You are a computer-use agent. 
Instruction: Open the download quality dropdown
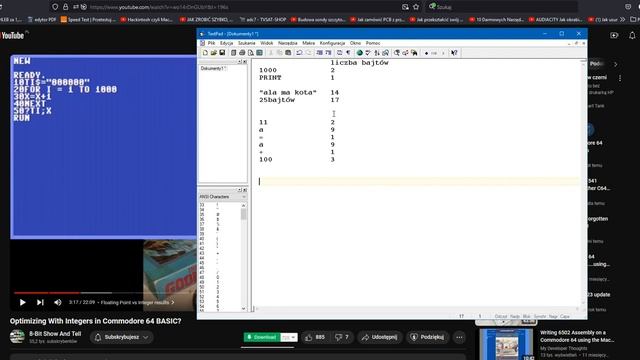(289, 337)
